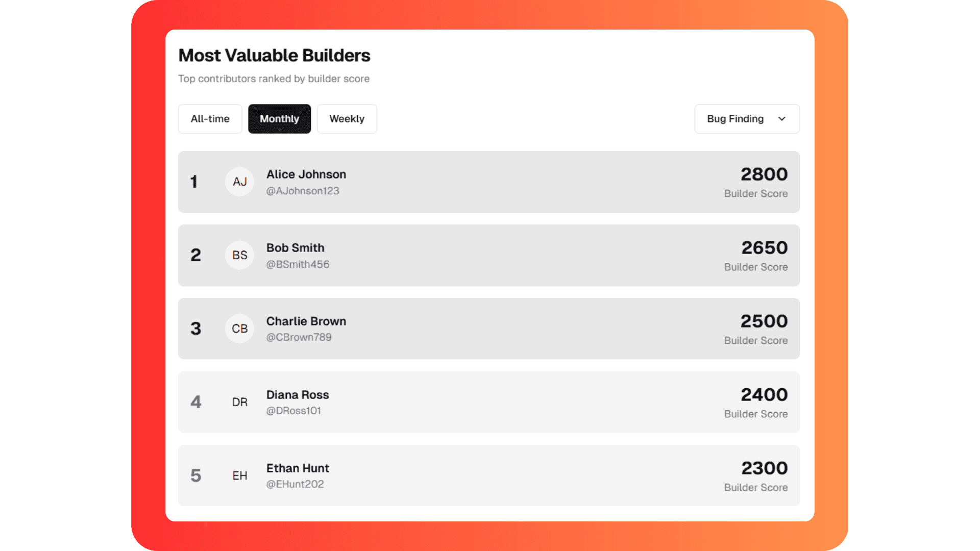Open the Alice Johnson name link

pyautogui.click(x=306, y=174)
